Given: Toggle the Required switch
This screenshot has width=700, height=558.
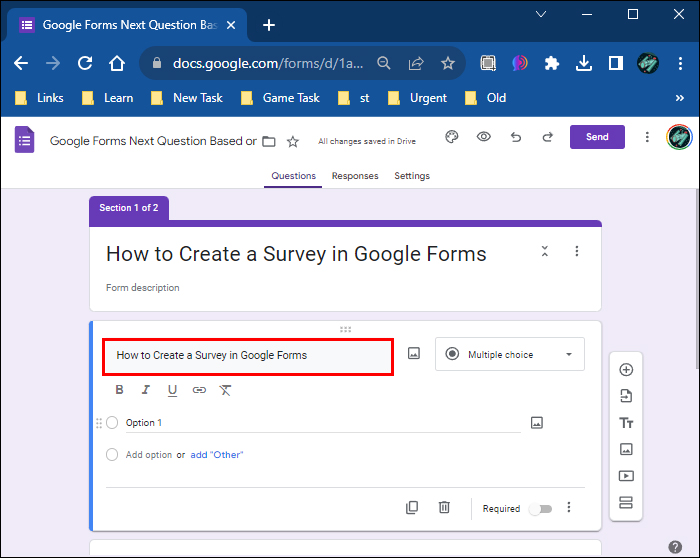Looking at the screenshot, I should [x=539, y=509].
